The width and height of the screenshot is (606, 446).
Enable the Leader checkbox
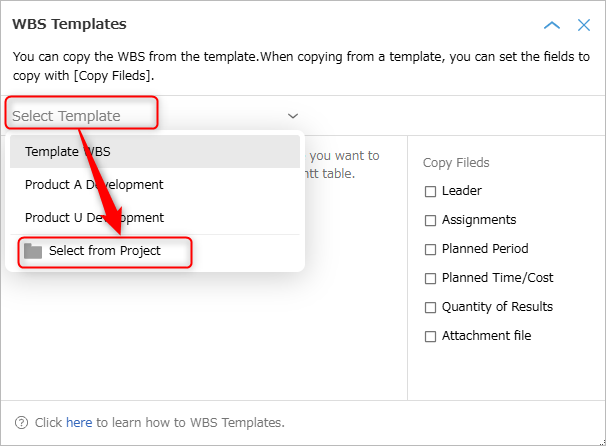[x=430, y=191]
